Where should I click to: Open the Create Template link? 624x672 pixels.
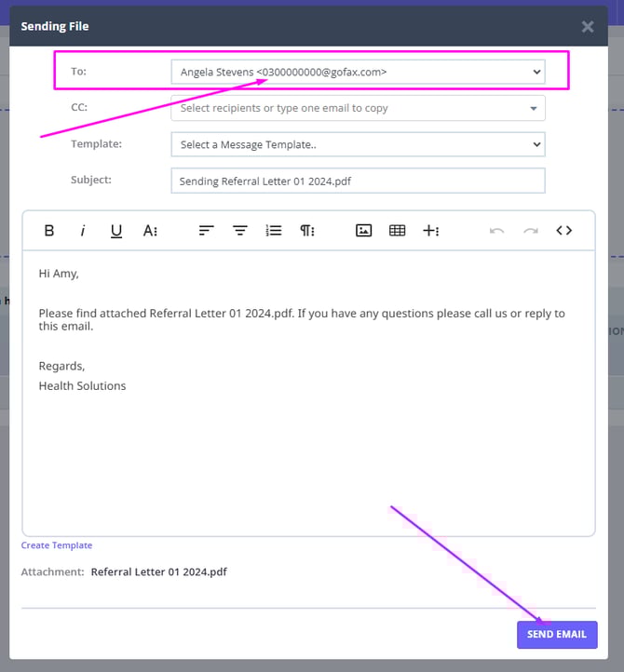pyautogui.click(x=57, y=545)
